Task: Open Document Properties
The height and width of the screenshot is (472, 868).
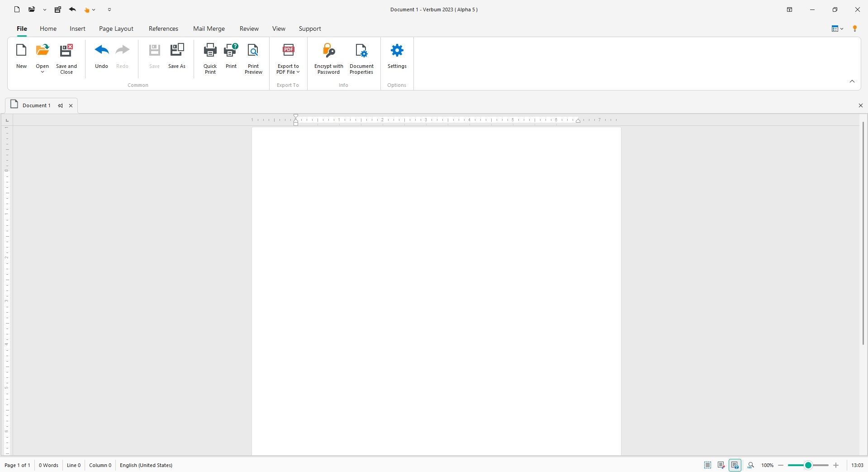Action: [361, 58]
